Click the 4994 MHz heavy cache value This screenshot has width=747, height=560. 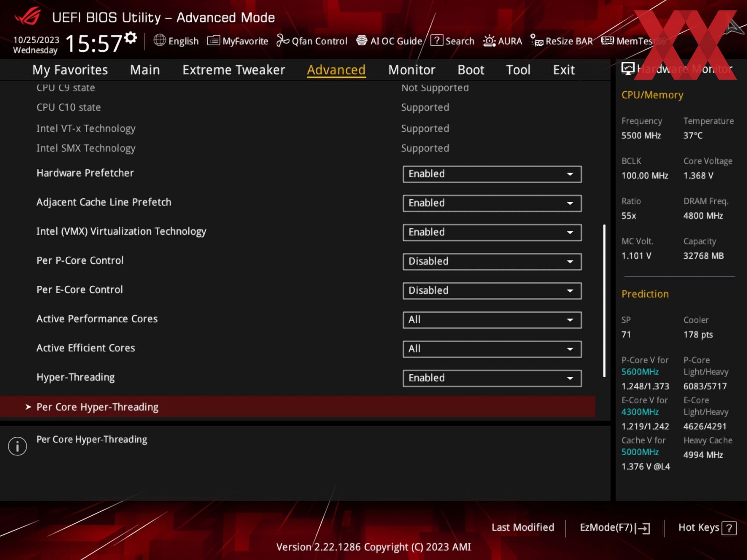coord(703,455)
